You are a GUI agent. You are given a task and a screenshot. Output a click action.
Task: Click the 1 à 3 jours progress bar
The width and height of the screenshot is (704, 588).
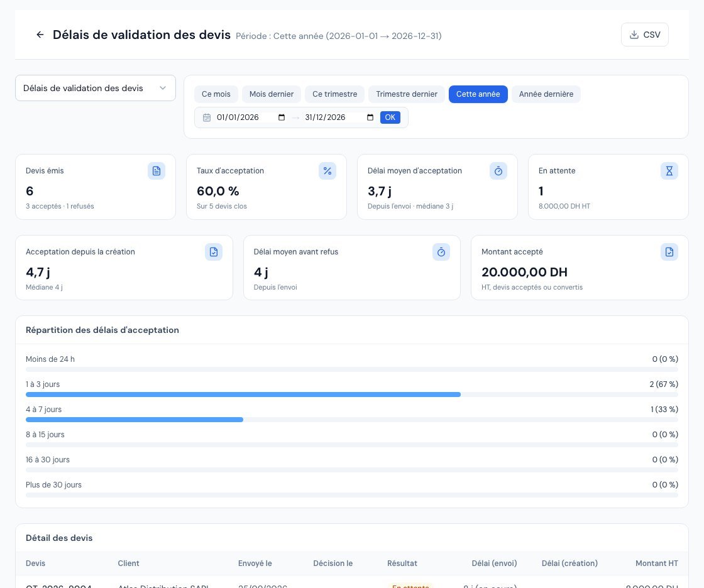(x=352, y=395)
